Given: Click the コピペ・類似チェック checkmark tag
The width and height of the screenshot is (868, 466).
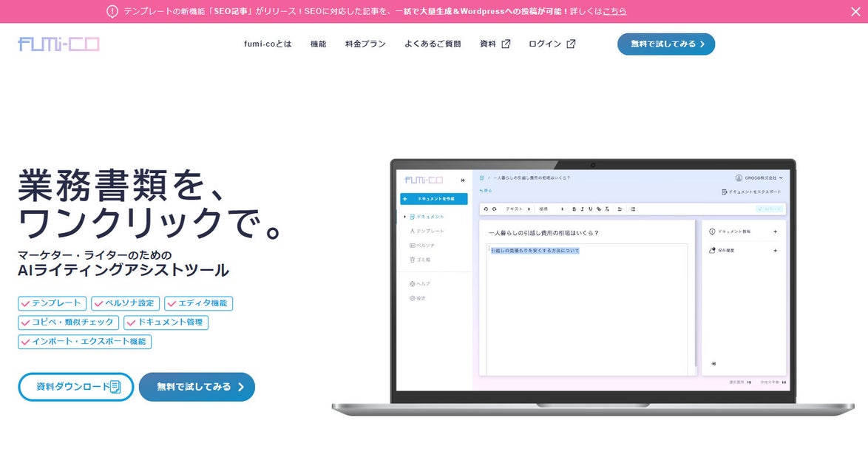Looking at the screenshot, I should (68, 322).
